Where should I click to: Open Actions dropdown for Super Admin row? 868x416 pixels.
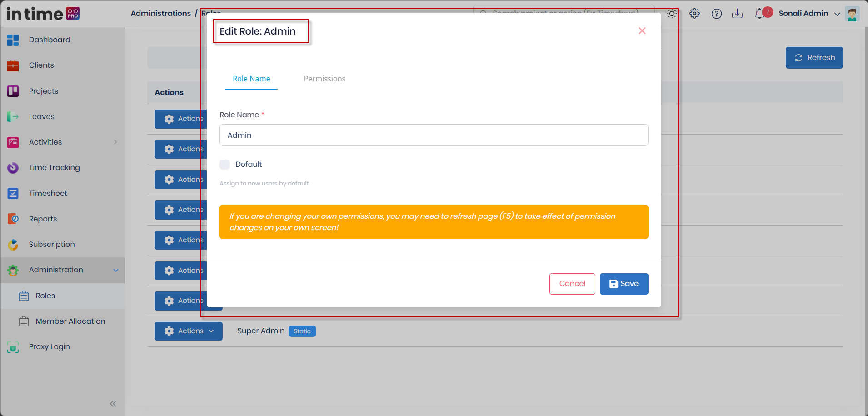189,331
